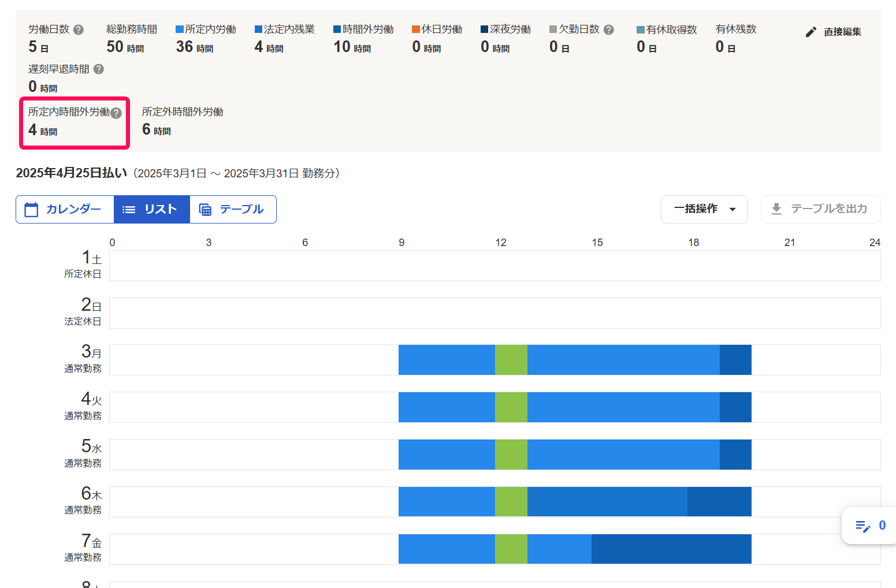This screenshot has width=896, height=588.
Task: Select the 1土 所定休日 day label
Action: 83,265
